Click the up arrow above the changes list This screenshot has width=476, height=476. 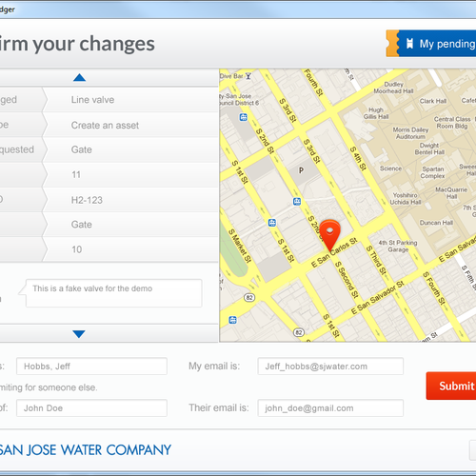pos(79,77)
